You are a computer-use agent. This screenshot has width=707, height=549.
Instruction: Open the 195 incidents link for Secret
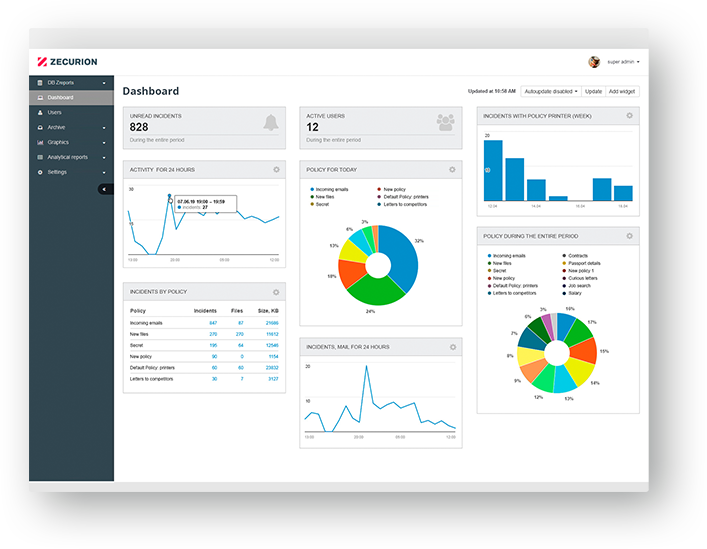click(213, 345)
